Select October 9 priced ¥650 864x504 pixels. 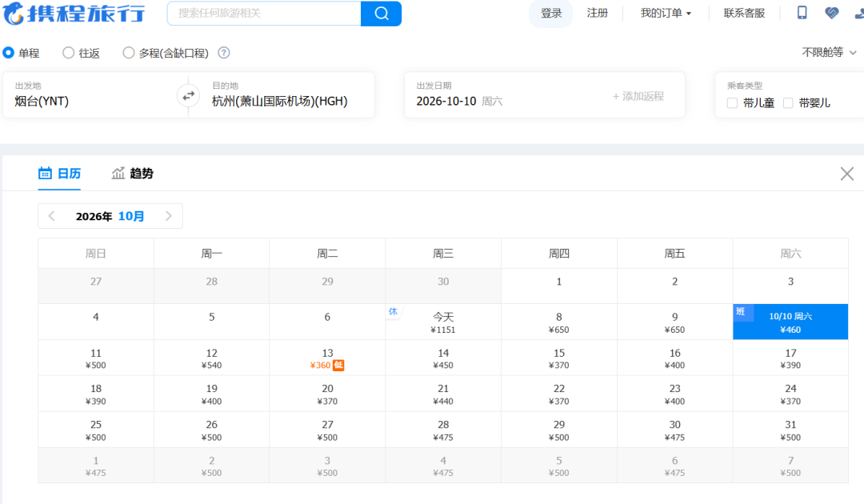(x=674, y=322)
